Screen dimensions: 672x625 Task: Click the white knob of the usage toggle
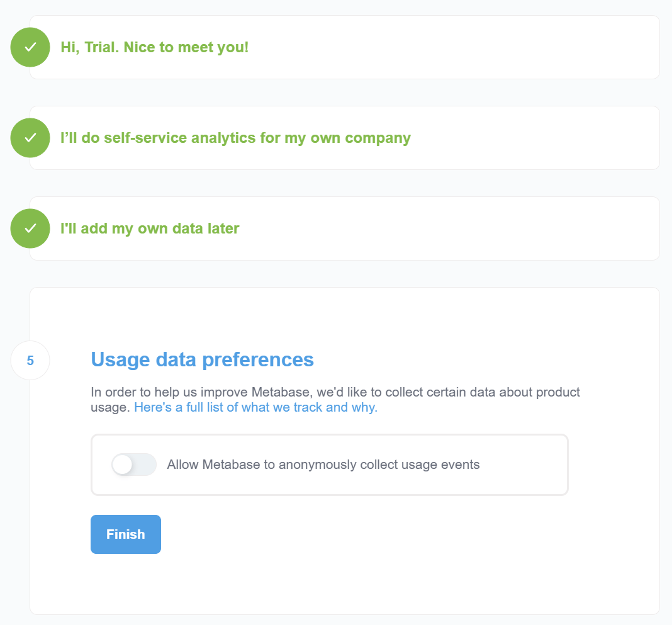coord(122,465)
